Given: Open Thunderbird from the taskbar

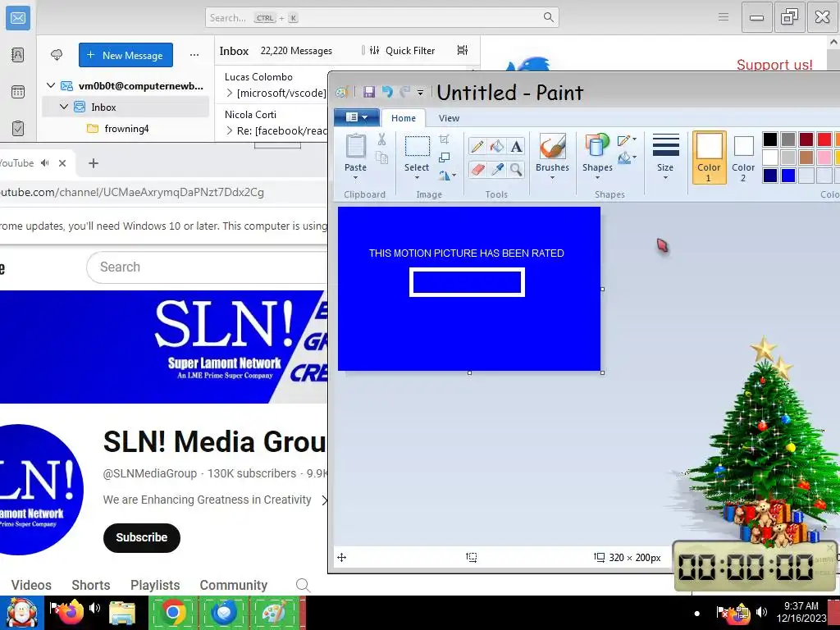Looking at the screenshot, I should point(223,612).
